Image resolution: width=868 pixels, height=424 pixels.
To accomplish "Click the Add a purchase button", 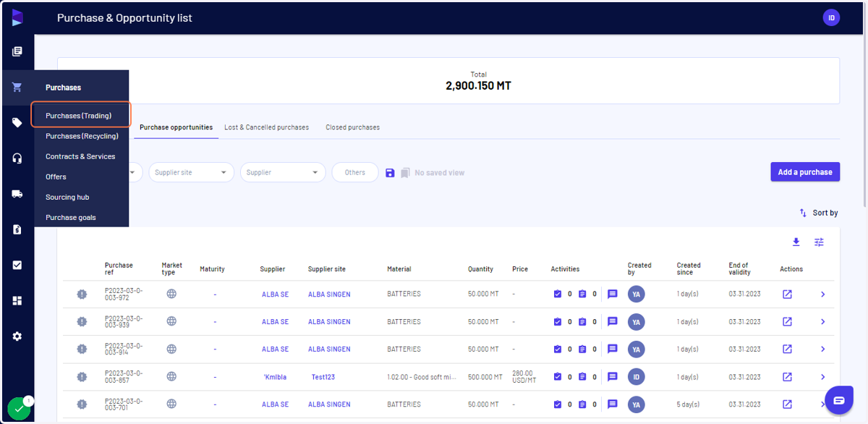I will (x=805, y=172).
